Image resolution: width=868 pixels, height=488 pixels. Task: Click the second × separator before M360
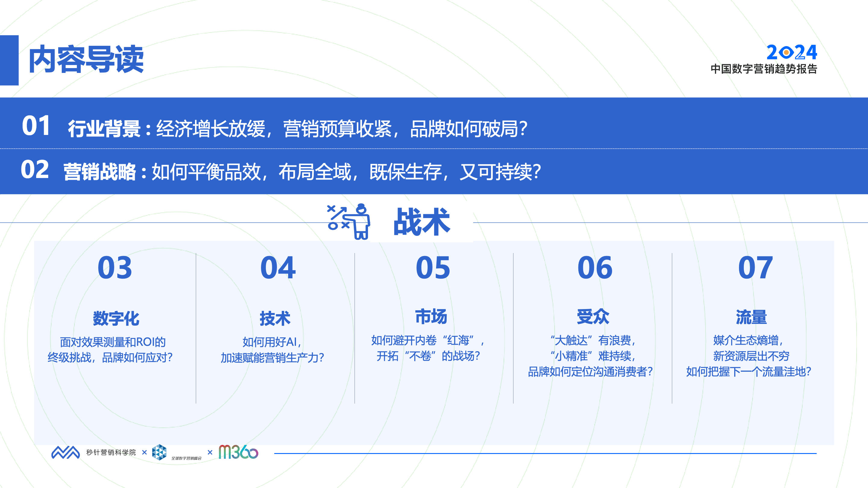(x=210, y=452)
